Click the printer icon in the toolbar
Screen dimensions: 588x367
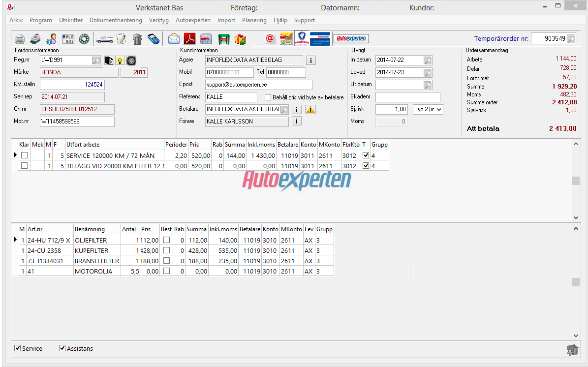click(x=20, y=38)
